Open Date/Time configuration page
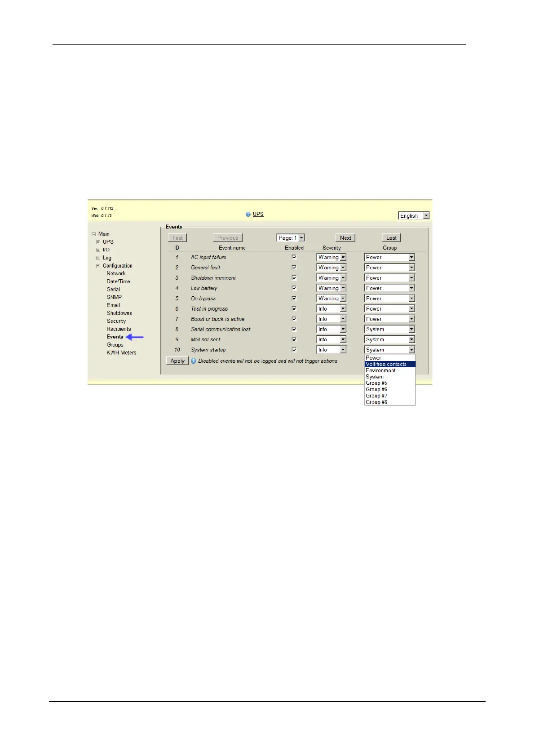The width and height of the screenshot is (535, 756). (118, 281)
